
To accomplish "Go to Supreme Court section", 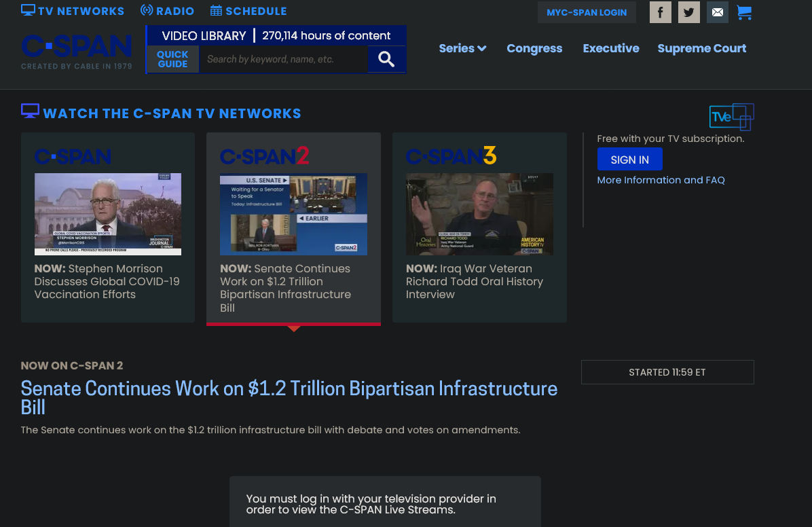I will (702, 48).
